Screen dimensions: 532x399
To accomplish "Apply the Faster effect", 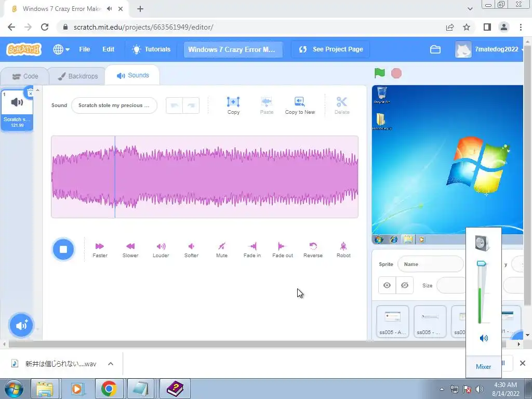I will coord(100,250).
